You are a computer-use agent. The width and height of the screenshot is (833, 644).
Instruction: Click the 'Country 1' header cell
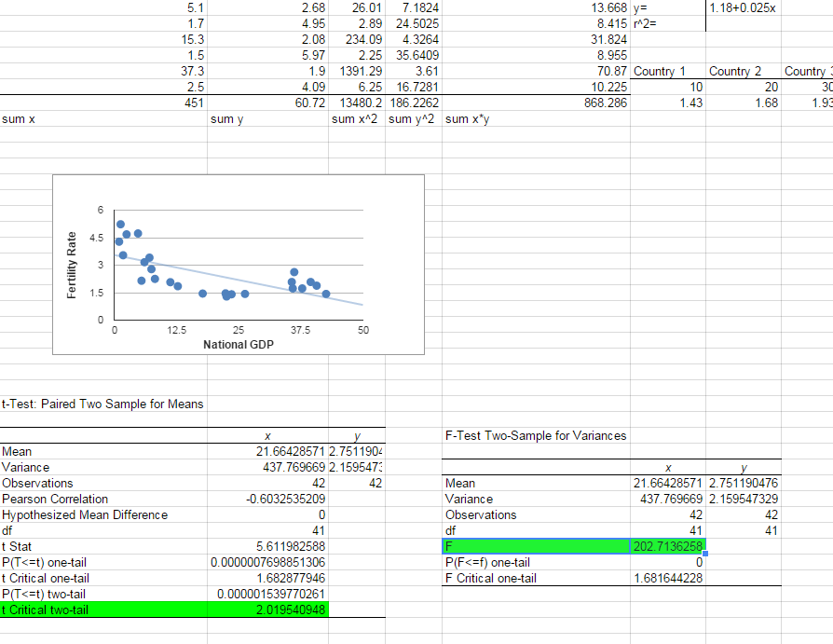(659, 71)
